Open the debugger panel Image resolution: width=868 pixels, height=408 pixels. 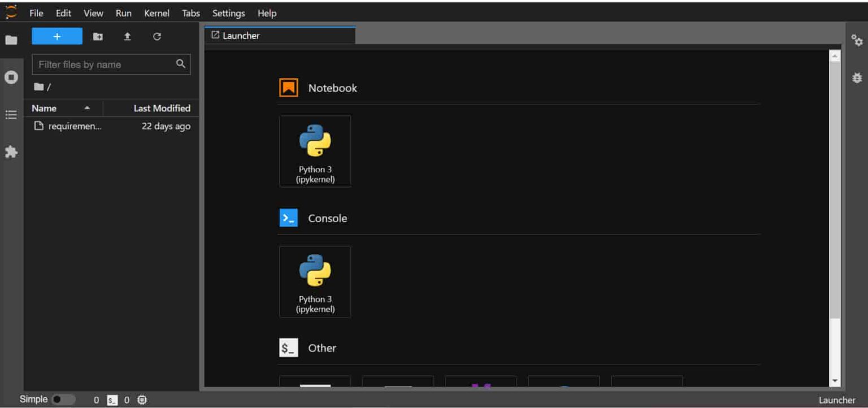click(857, 77)
